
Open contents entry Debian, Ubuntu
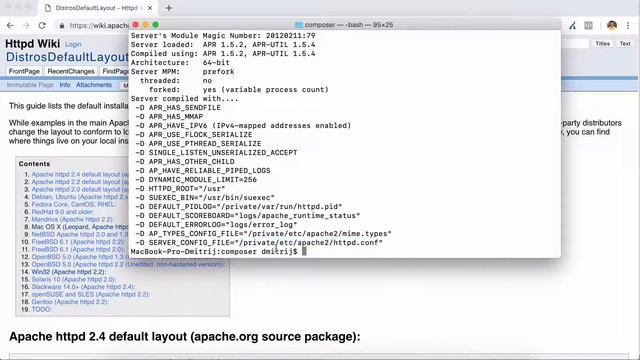80,197
